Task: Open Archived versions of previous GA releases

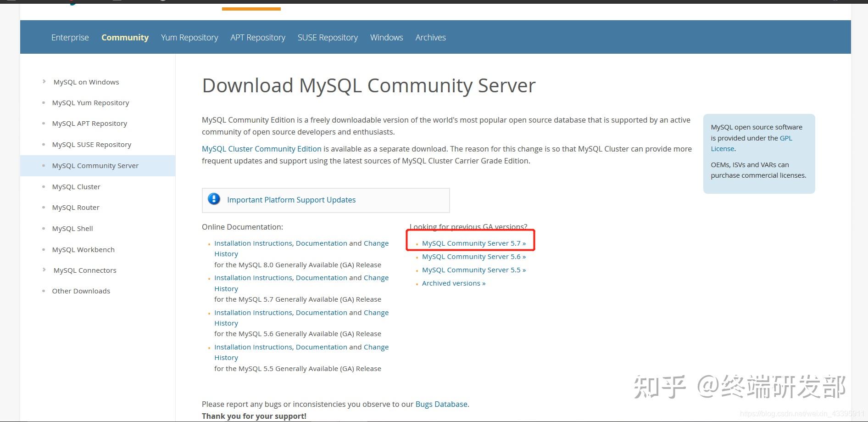Action: 453,283
